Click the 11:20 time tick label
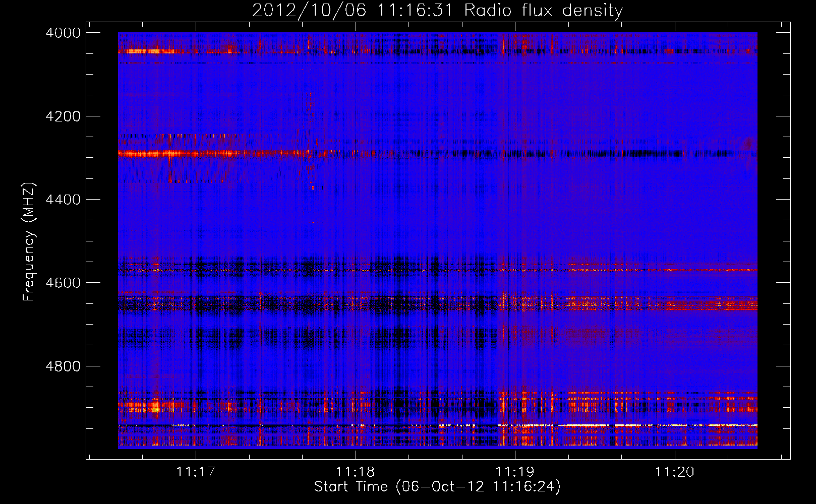The width and height of the screenshot is (816, 504). (x=675, y=472)
